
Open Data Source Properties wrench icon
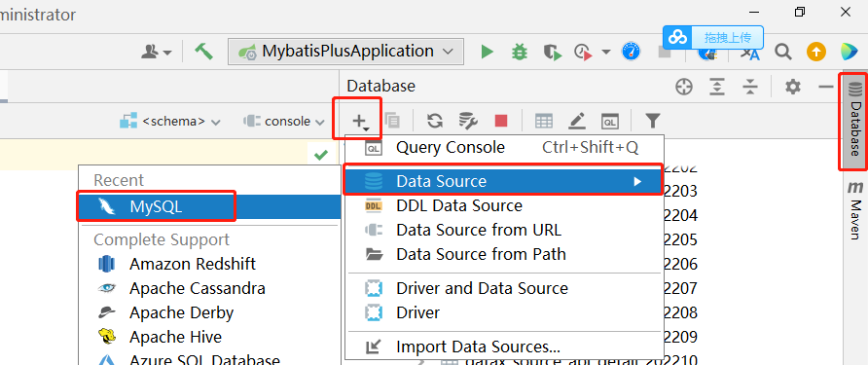(x=468, y=121)
